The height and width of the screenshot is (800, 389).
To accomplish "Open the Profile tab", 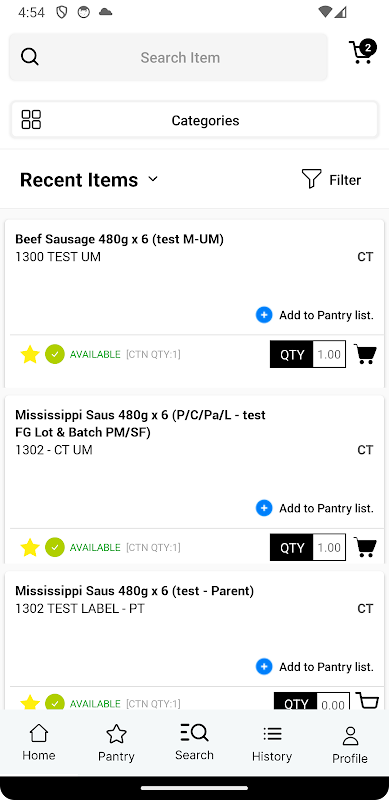I will [x=350, y=744].
